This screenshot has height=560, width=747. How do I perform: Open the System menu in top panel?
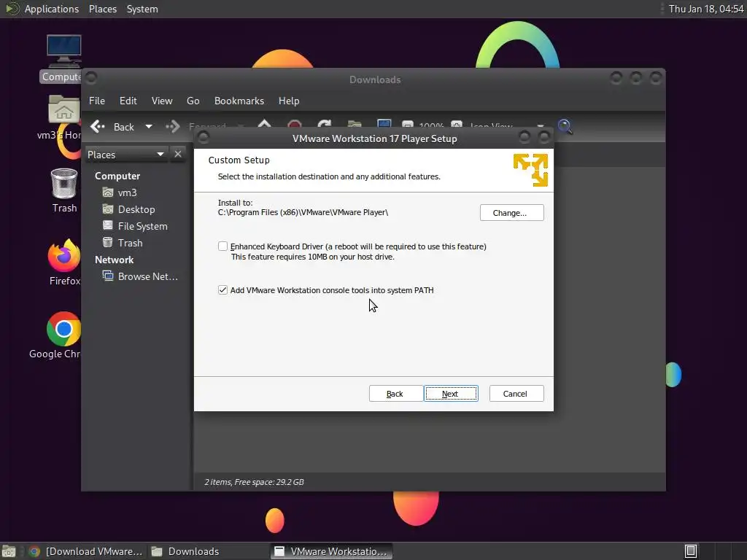coord(142,9)
